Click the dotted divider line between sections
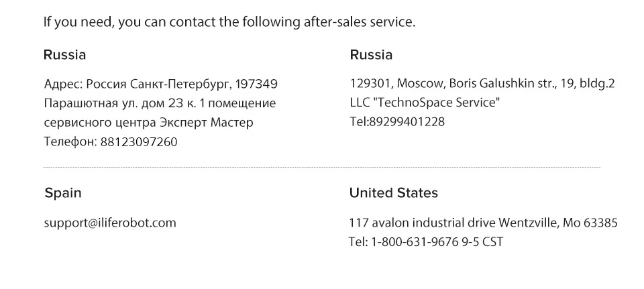644x289 pixels. [322, 167]
